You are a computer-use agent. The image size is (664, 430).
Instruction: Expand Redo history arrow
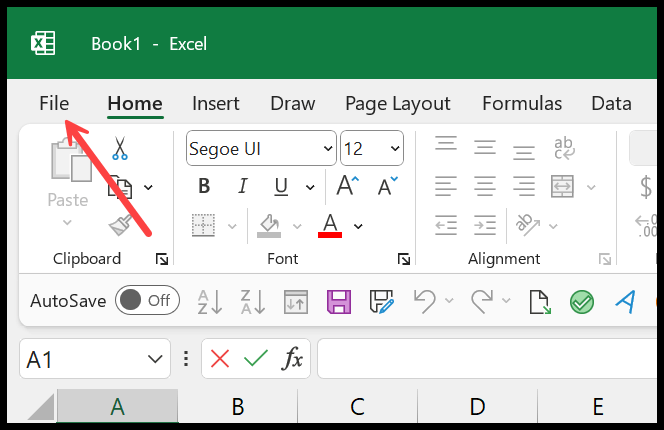pos(506,300)
